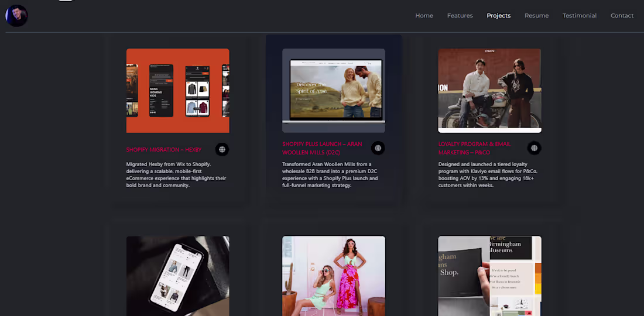Open Loyalty Program & Email Marketing – P&Co title
Viewport: 644px width, 316px height.
(x=474, y=148)
